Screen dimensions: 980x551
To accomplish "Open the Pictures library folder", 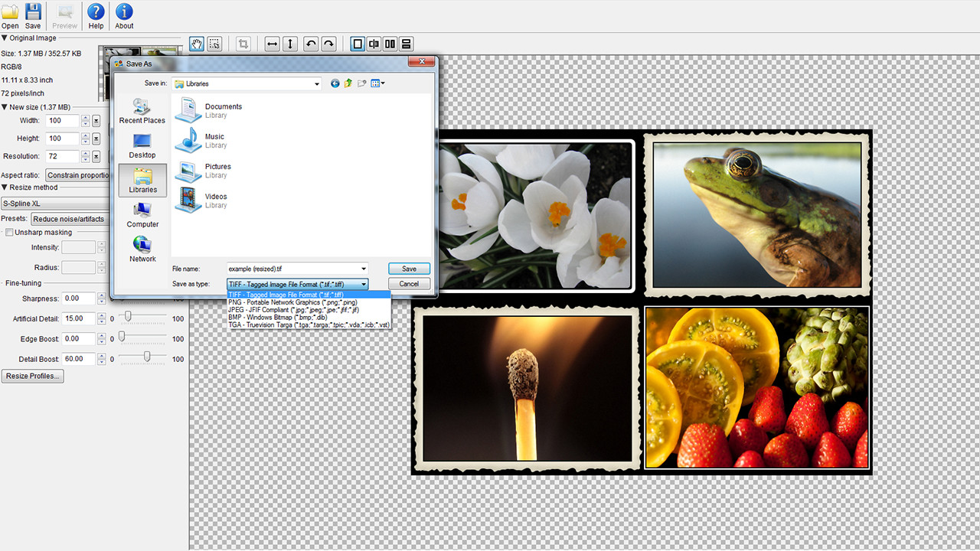I will click(x=217, y=167).
